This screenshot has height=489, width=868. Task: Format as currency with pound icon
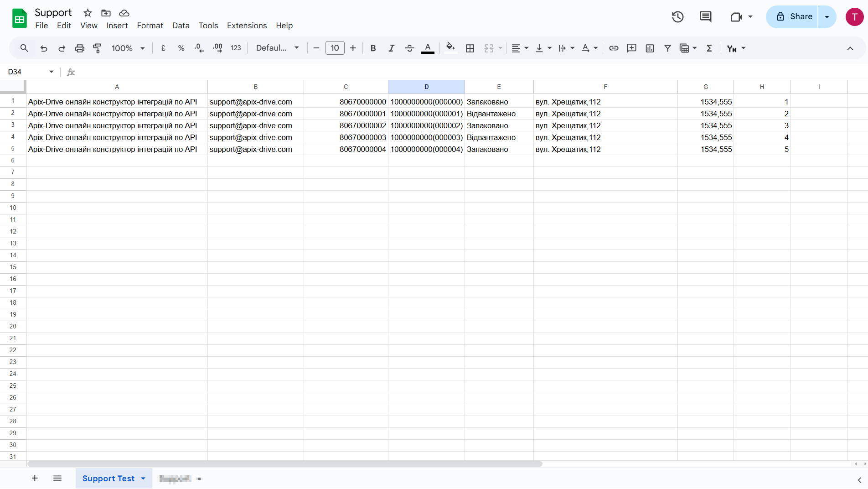click(x=163, y=48)
